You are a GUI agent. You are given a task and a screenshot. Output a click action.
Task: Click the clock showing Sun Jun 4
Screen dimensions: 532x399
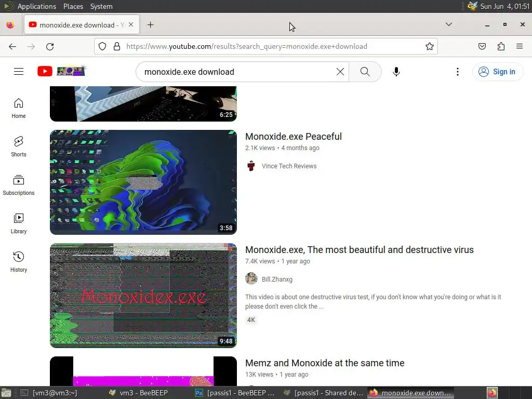tap(505, 6)
